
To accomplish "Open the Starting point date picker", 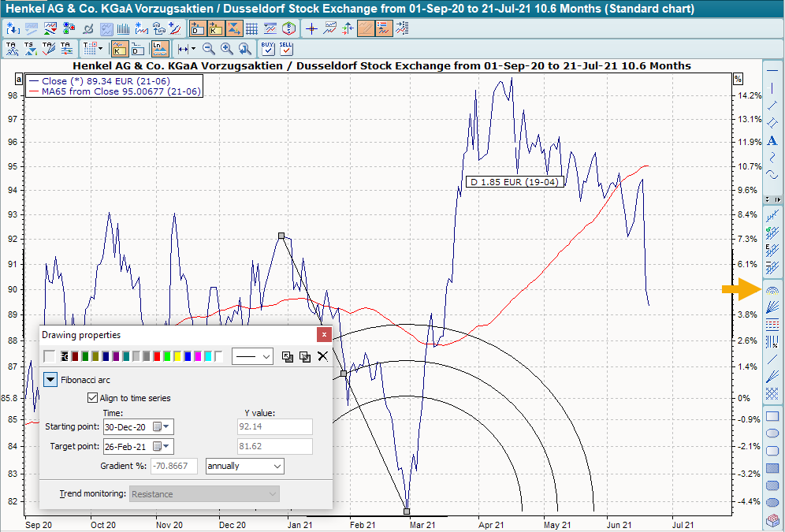I will (x=162, y=427).
